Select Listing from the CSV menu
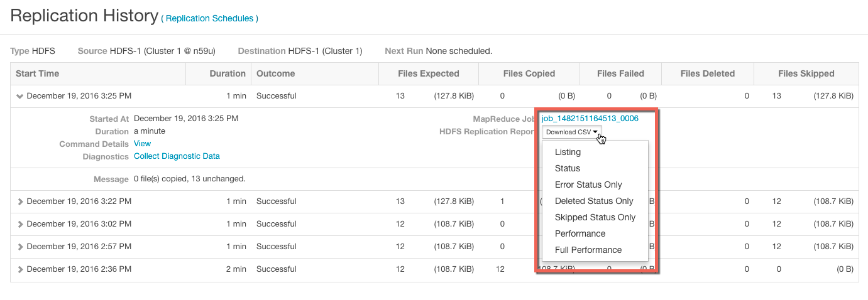The image size is (868, 300). click(568, 152)
